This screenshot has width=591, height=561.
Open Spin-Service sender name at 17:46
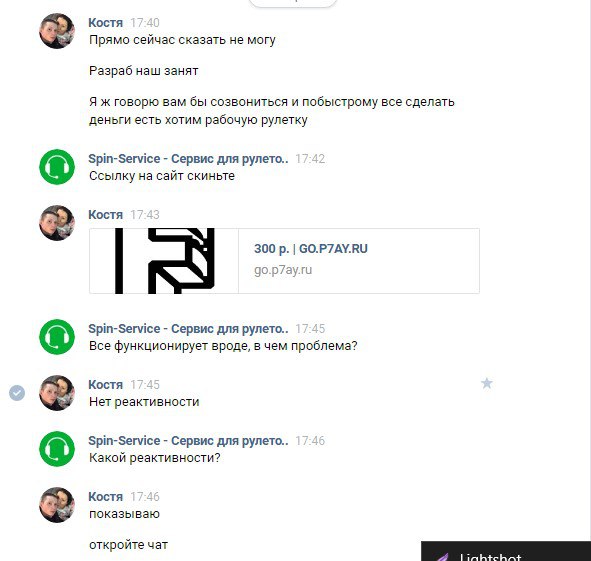188,441
